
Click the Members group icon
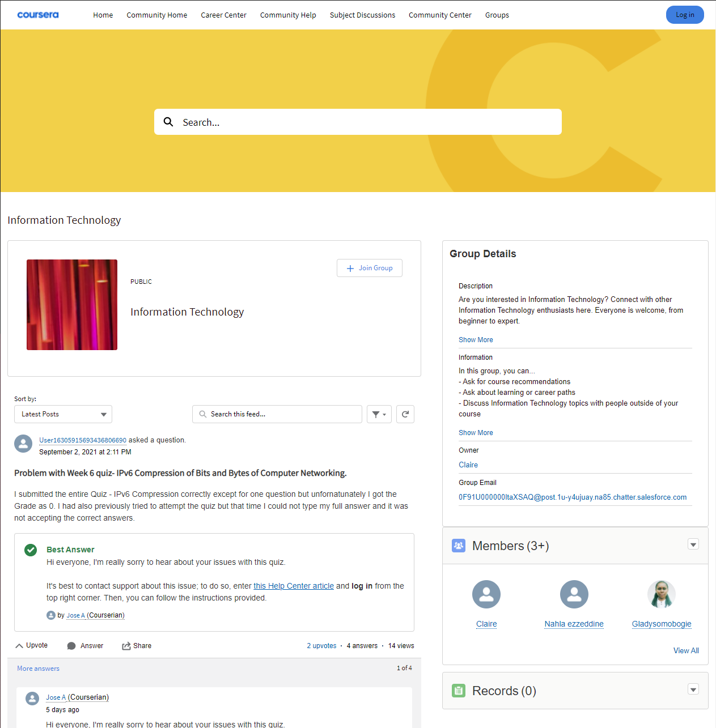459,546
